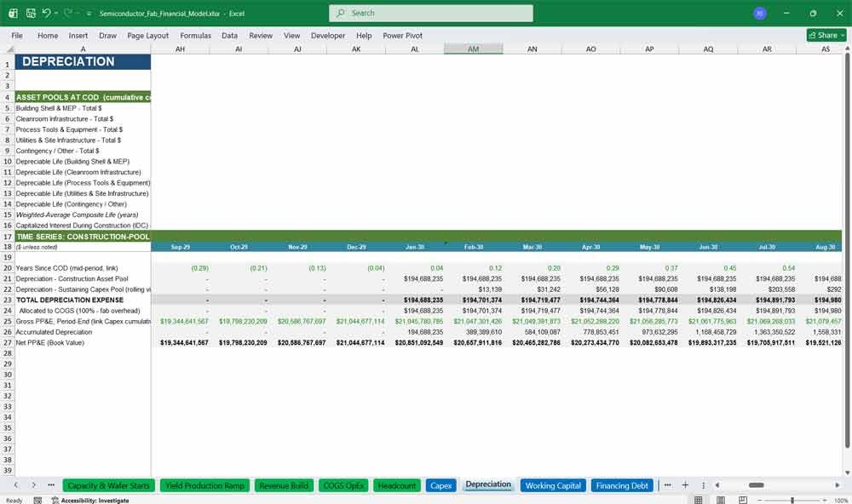Click Accessibility: Investigate in status bar
Screen dimensions: 852x504
[x=91, y=501]
